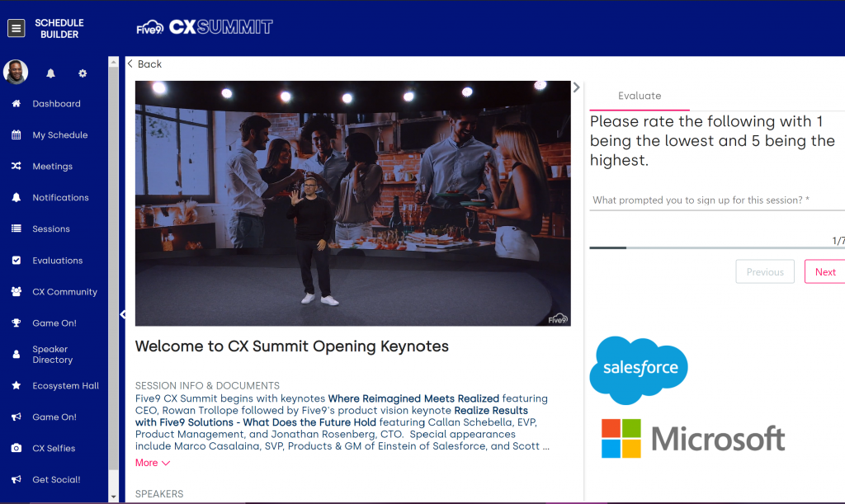Click the SESSION INFO & DOCUMENTS heading
This screenshot has width=845, height=504.
click(207, 385)
